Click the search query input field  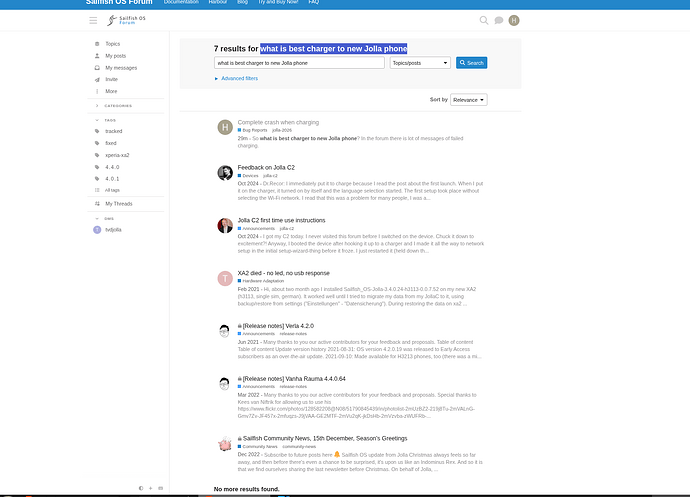click(x=299, y=63)
